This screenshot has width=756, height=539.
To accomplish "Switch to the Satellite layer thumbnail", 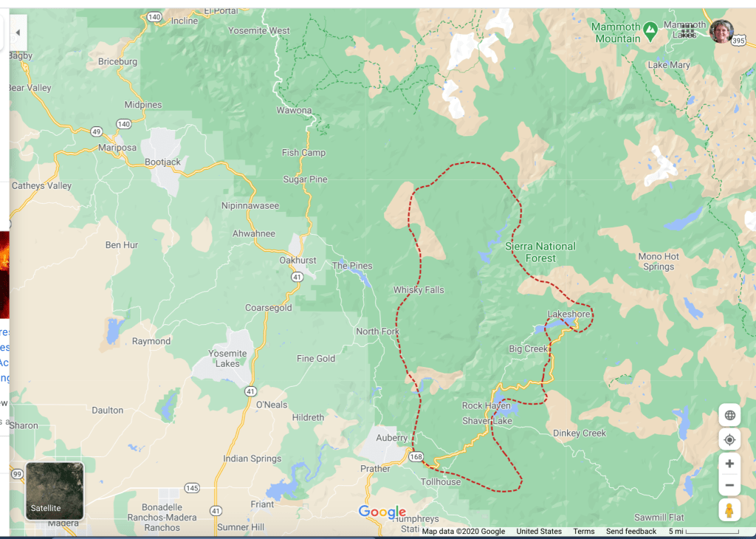I will pyautogui.click(x=55, y=491).
